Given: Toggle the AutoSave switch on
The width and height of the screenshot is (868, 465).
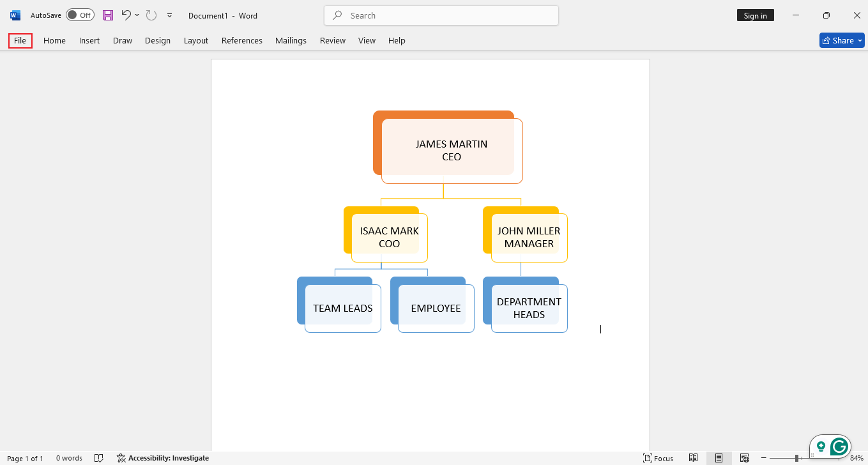Looking at the screenshot, I should coord(80,15).
